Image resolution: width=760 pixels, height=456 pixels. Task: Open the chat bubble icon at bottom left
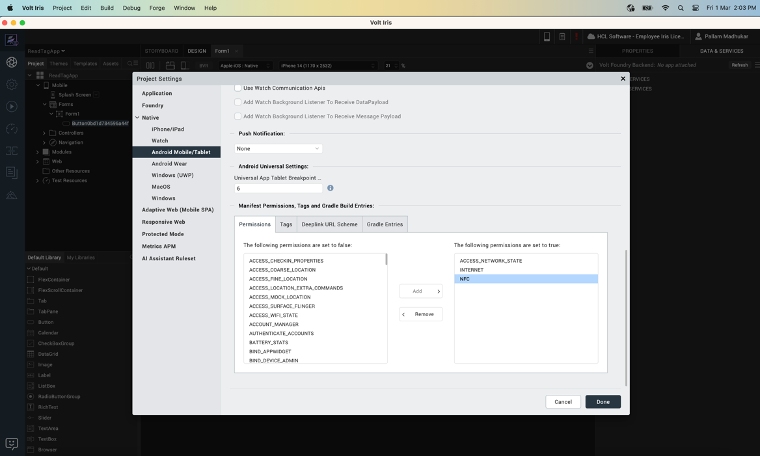(x=11, y=443)
